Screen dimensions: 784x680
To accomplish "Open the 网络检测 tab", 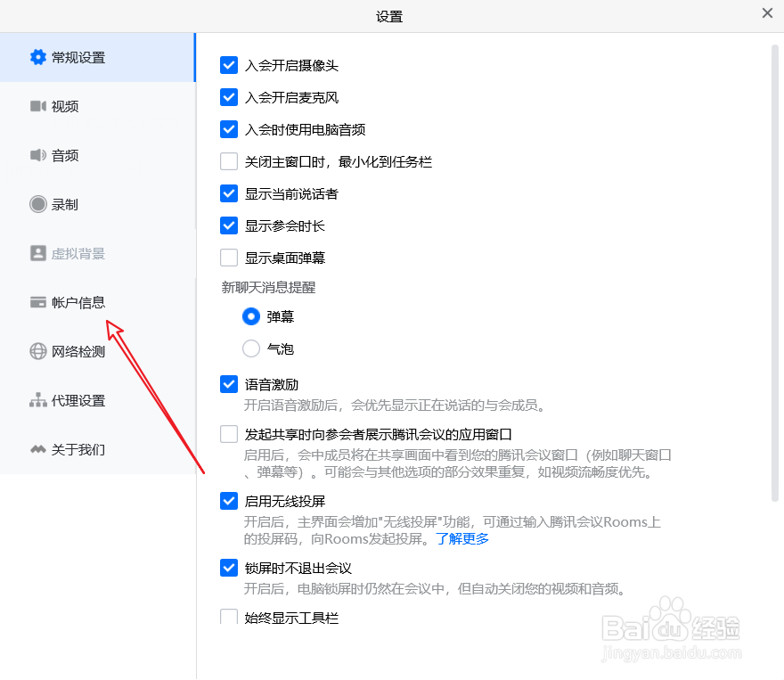I will click(97, 351).
